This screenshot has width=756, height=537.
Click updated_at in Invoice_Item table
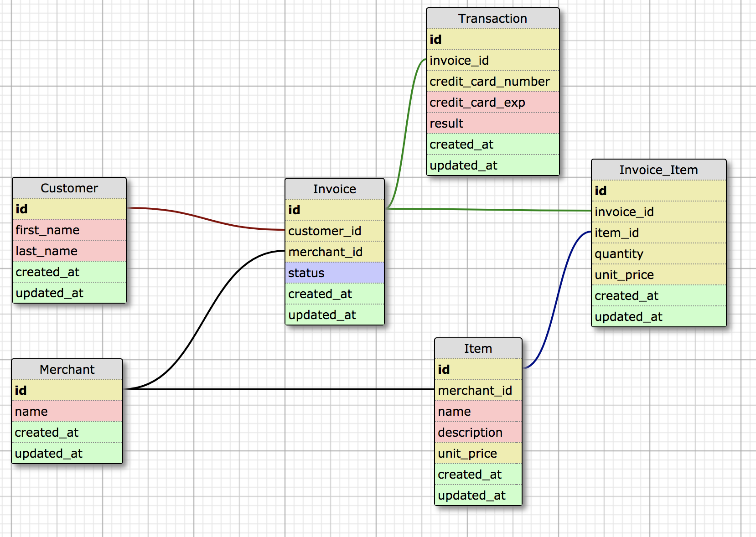coord(659,316)
